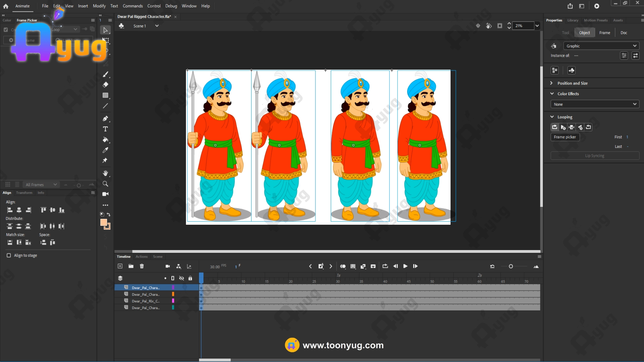Select the Zoom magnifier tool
This screenshot has width=644, height=362.
105,184
